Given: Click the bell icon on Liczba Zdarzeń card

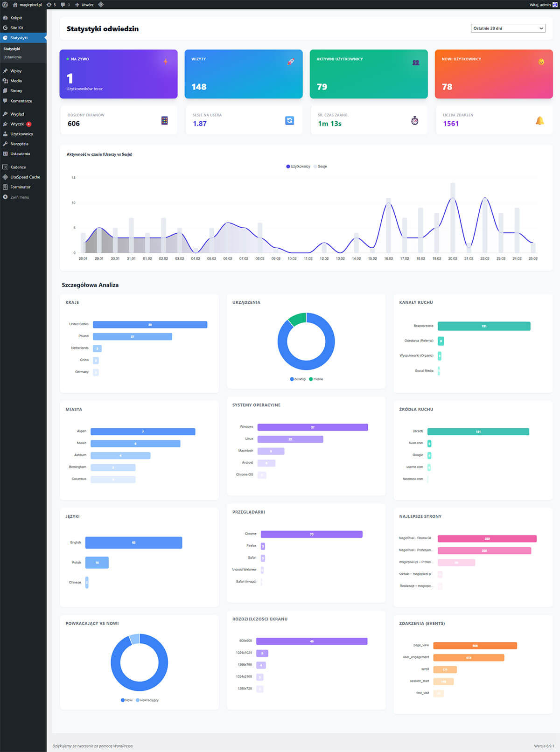Looking at the screenshot, I should [x=539, y=121].
